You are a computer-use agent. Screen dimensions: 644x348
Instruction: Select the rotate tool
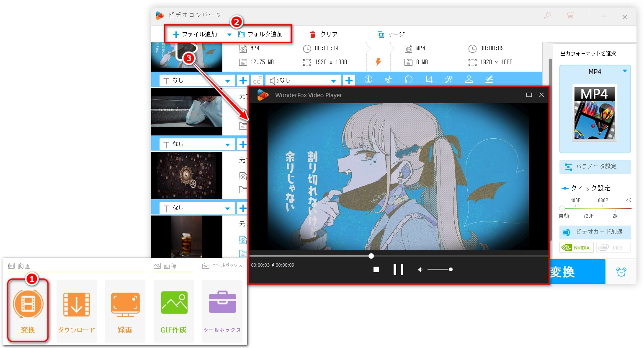(409, 79)
